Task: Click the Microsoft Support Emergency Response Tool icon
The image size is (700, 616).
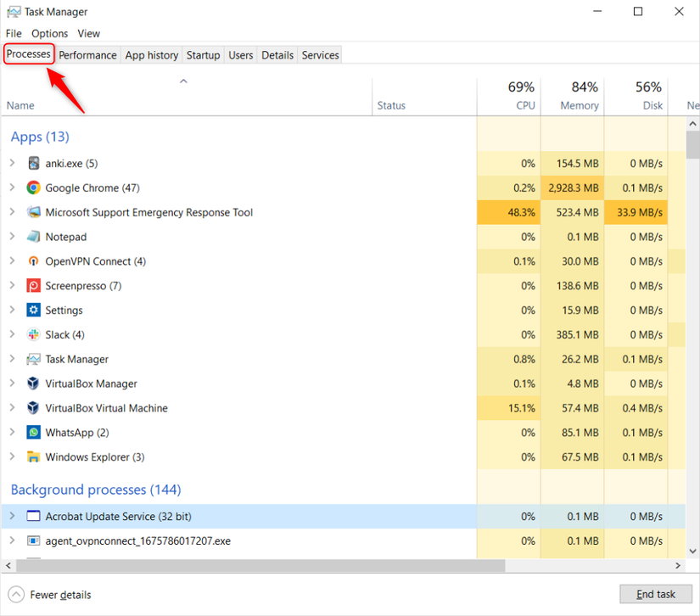Action: click(32, 212)
